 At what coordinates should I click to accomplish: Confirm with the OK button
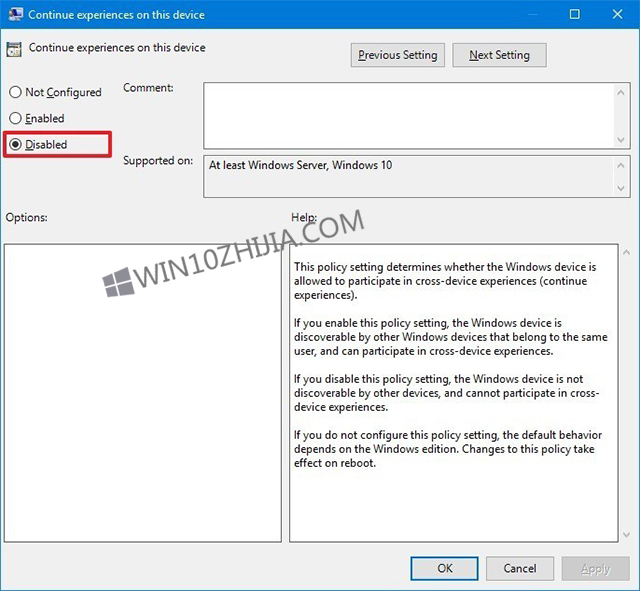tap(444, 569)
